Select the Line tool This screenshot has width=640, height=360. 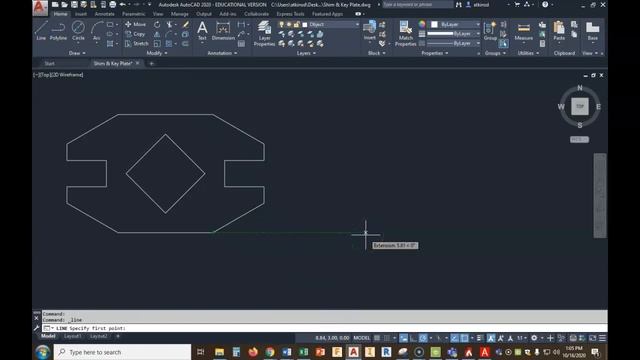pyautogui.click(x=41, y=31)
